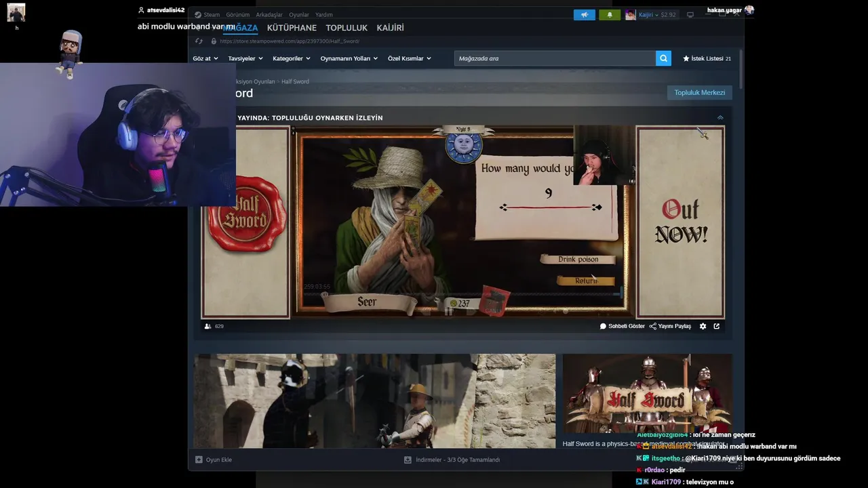The height and width of the screenshot is (488, 868).
Task: Expand the Göz at dropdown
Action: point(205,58)
